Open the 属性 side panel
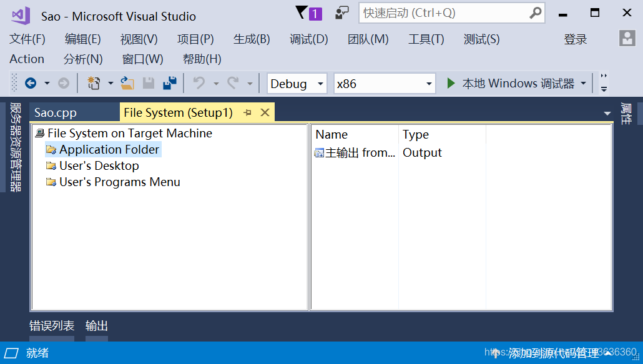643x364 pixels. pyautogui.click(x=626, y=114)
